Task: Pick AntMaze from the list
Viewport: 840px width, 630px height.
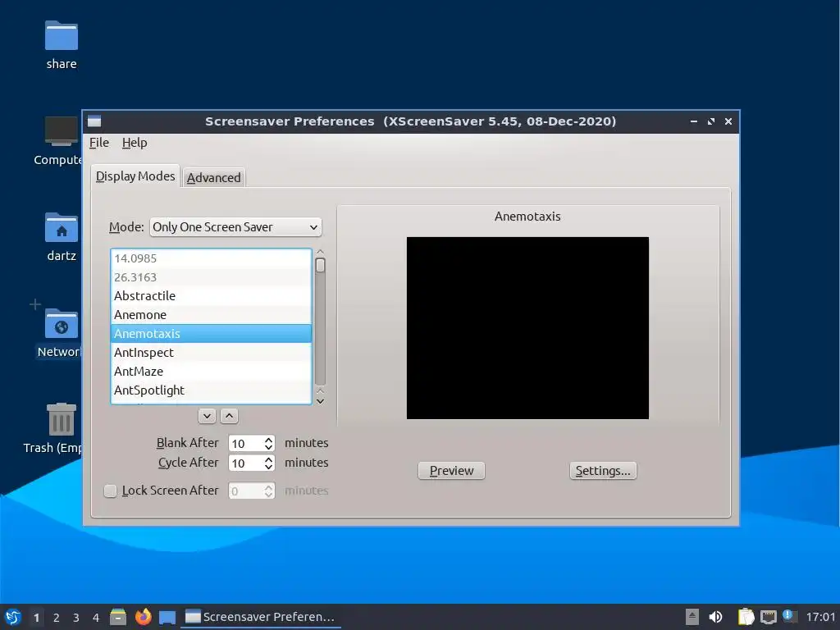Action: pyautogui.click(x=211, y=371)
